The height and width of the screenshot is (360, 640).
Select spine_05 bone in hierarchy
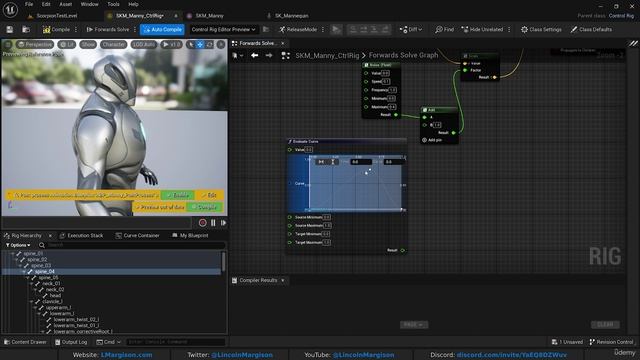point(48,277)
